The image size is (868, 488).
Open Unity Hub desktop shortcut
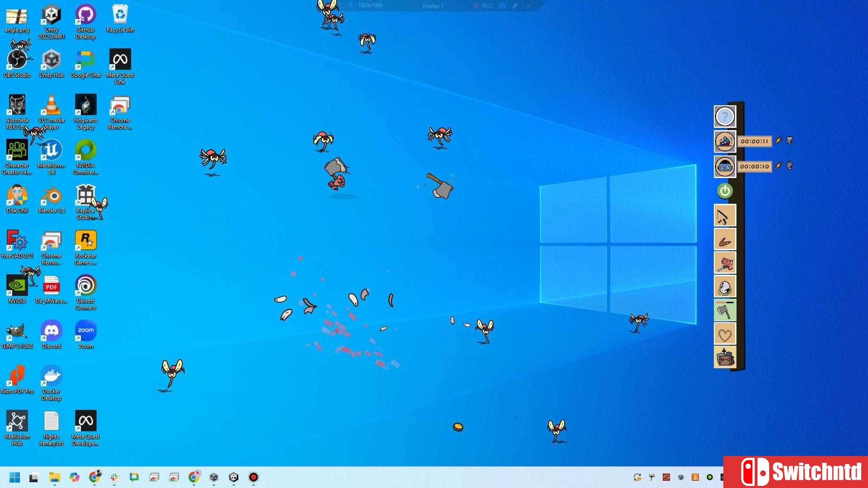51,63
